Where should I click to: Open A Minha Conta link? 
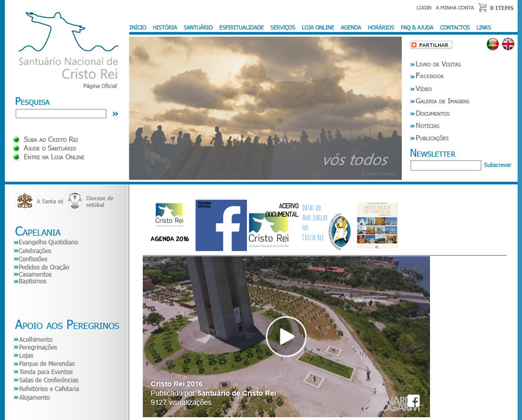tap(455, 8)
